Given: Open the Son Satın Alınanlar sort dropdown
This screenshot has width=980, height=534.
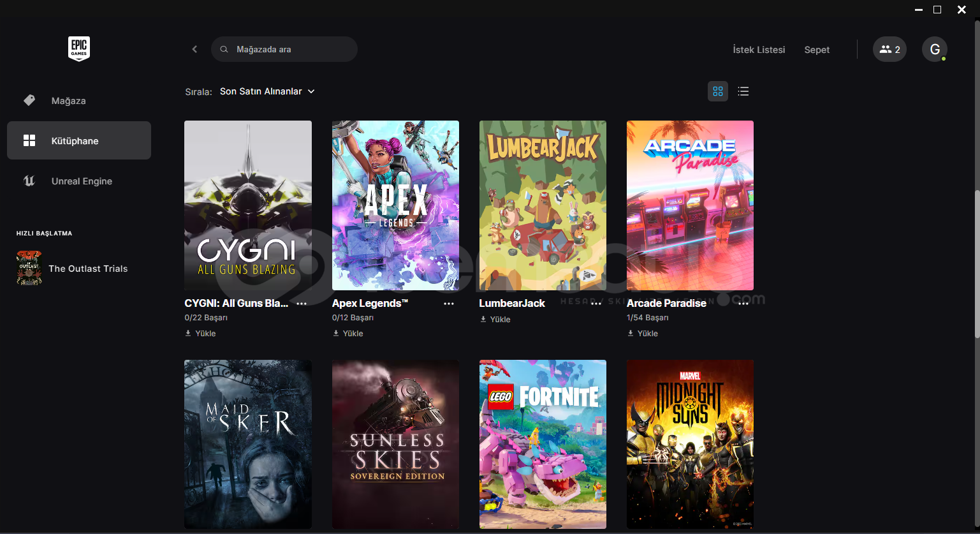Looking at the screenshot, I should 268,91.
